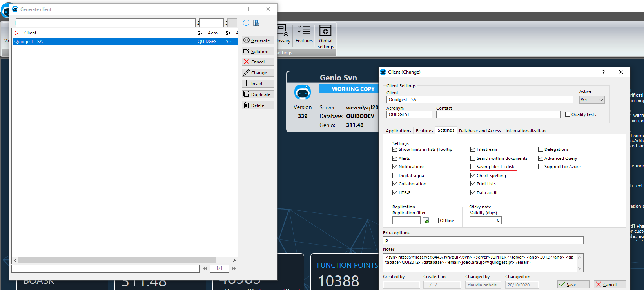
Task: Toggle the Print Lists checkbox
Action: coord(473,184)
